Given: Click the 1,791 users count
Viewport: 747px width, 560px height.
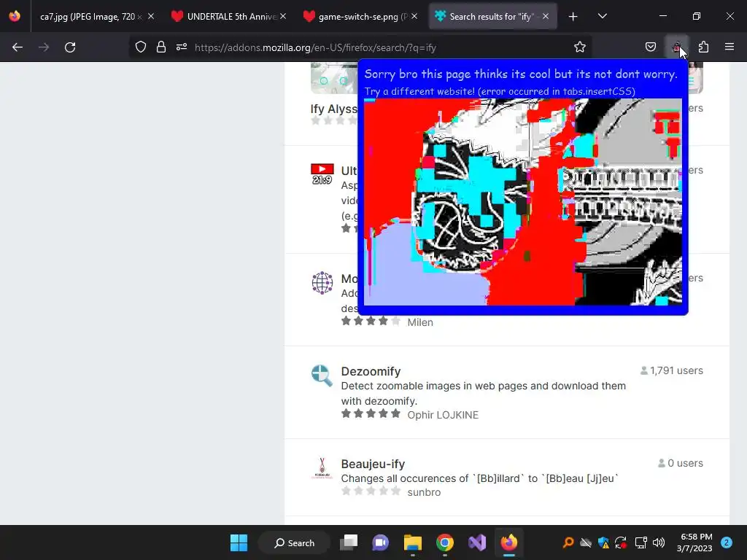Looking at the screenshot, I should [x=672, y=370].
